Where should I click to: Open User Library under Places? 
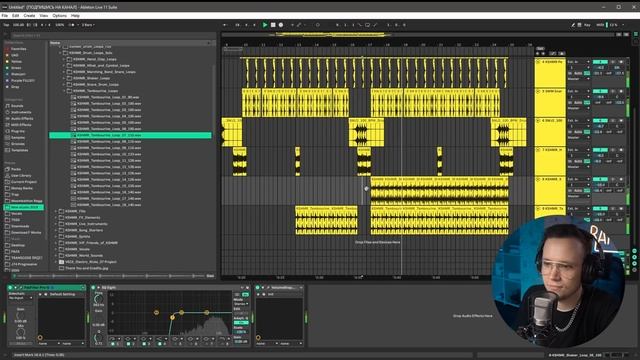coord(21,176)
